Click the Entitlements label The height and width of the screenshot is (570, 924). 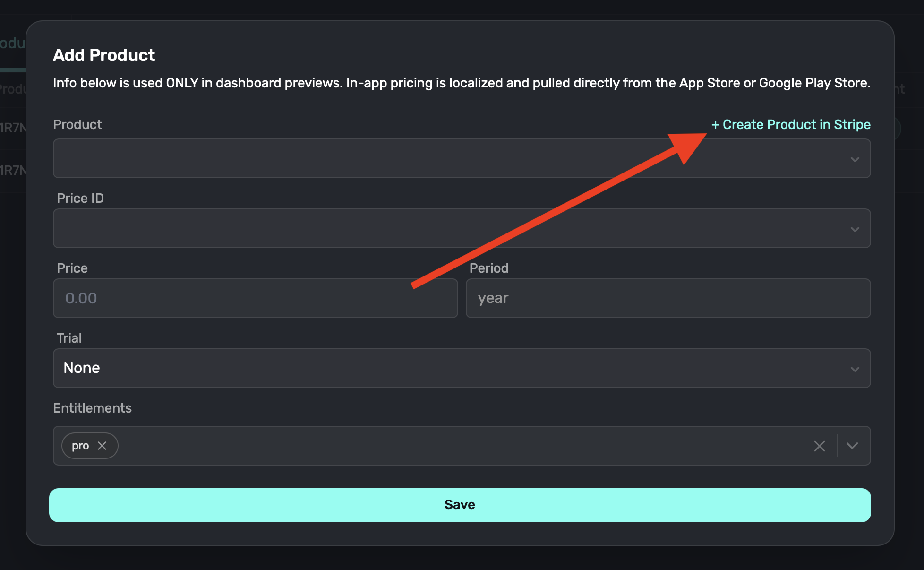coord(93,408)
